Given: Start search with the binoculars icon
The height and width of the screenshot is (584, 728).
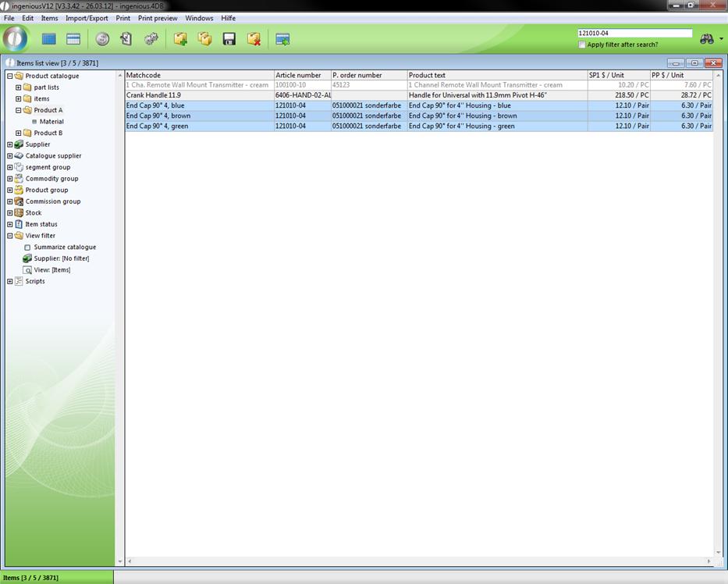Looking at the screenshot, I should point(707,39).
